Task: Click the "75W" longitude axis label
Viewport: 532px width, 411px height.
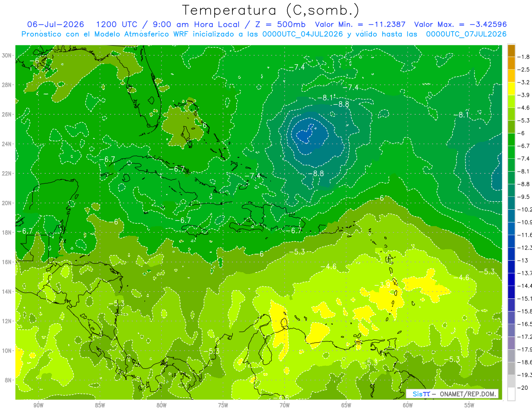Action: click(223, 406)
